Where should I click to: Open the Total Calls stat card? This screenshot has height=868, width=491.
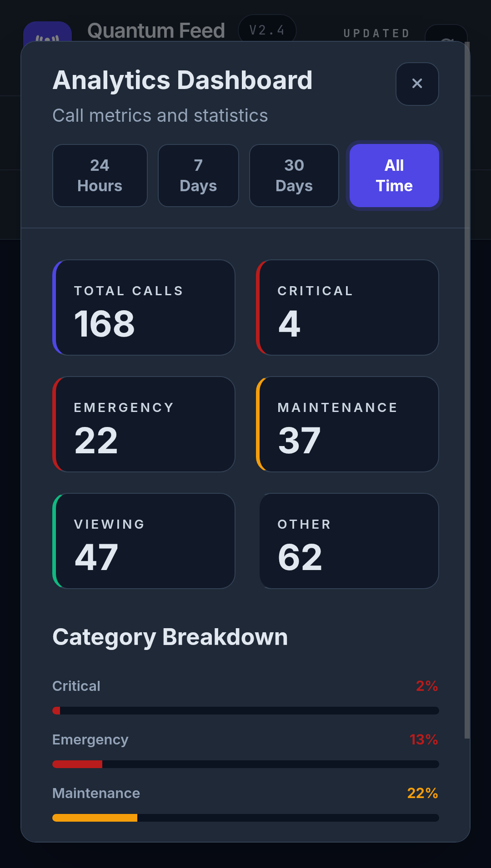144,308
